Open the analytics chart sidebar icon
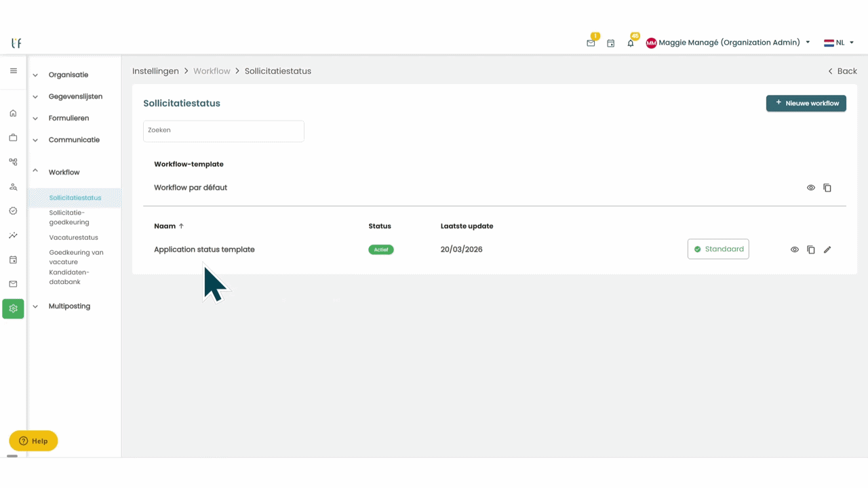868x488 pixels. click(13, 235)
